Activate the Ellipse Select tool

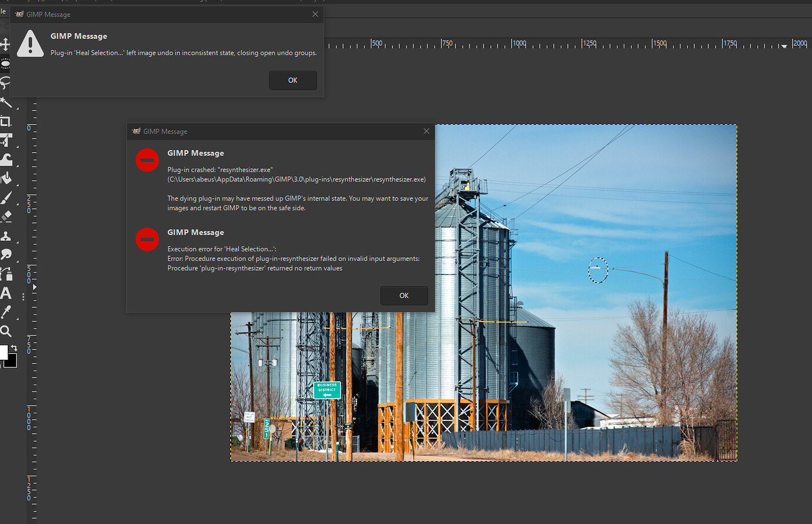click(x=6, y=61)
